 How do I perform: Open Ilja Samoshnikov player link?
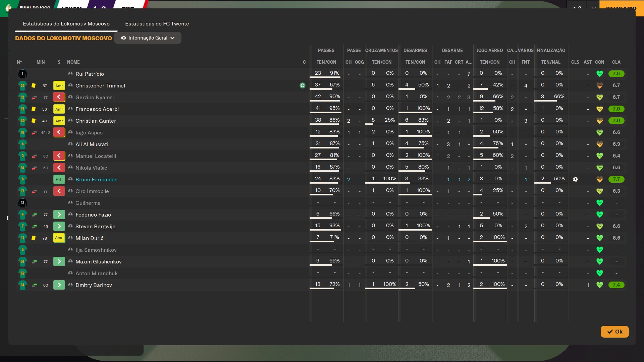coord(96,250)
